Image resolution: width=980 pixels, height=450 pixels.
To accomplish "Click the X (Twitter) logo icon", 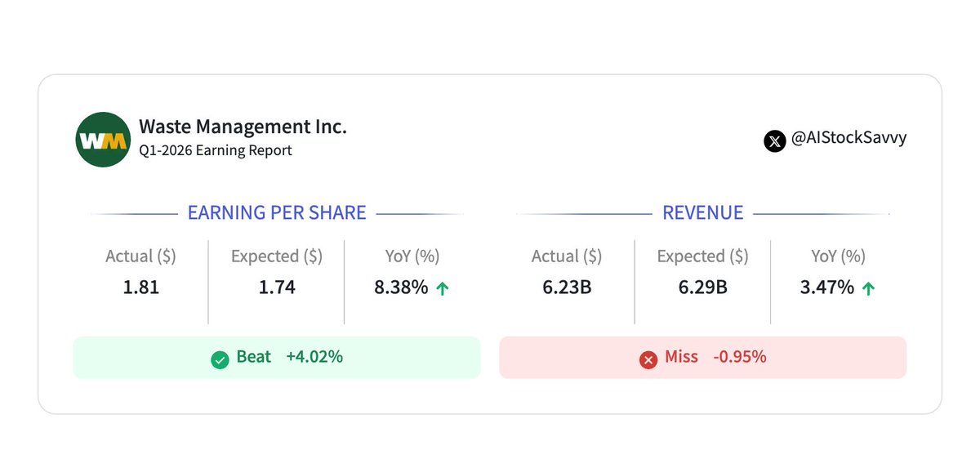I will pyautogui.click(x=774, y=140).
